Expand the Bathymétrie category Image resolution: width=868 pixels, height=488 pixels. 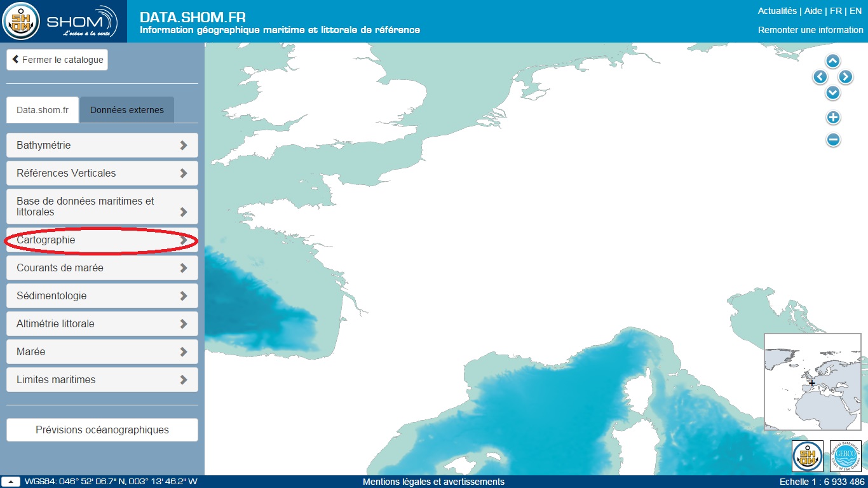click(102, 145)
